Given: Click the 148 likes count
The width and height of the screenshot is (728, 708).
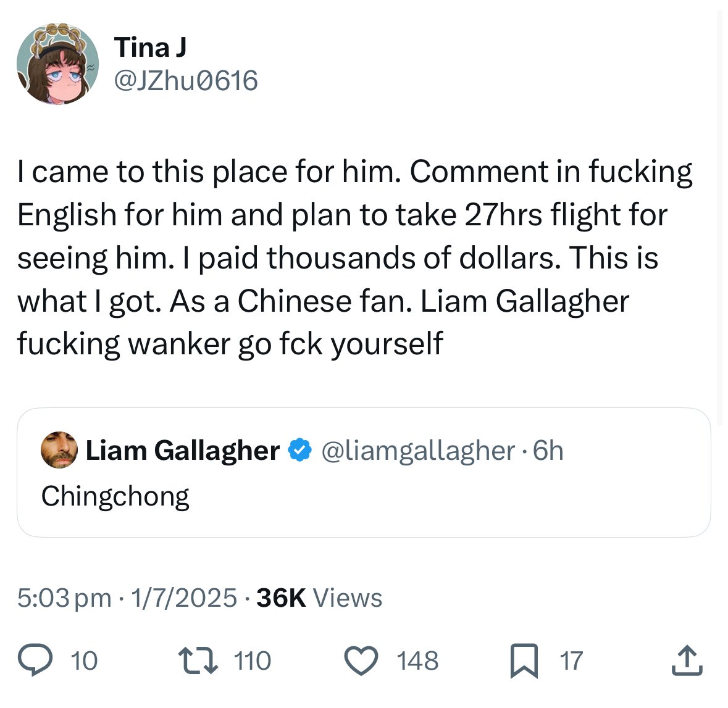Looking at the screenshot, I should pyautogui.click(x=417, y=660).
